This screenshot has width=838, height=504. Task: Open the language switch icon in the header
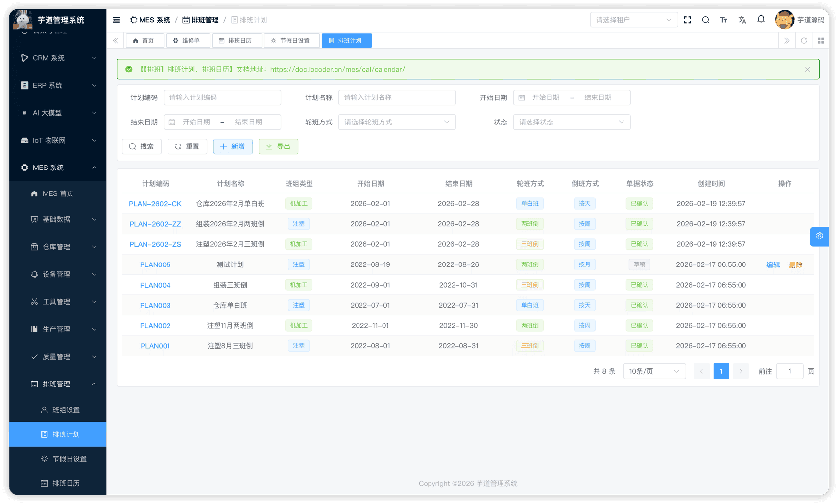click(x=742, y=20)
